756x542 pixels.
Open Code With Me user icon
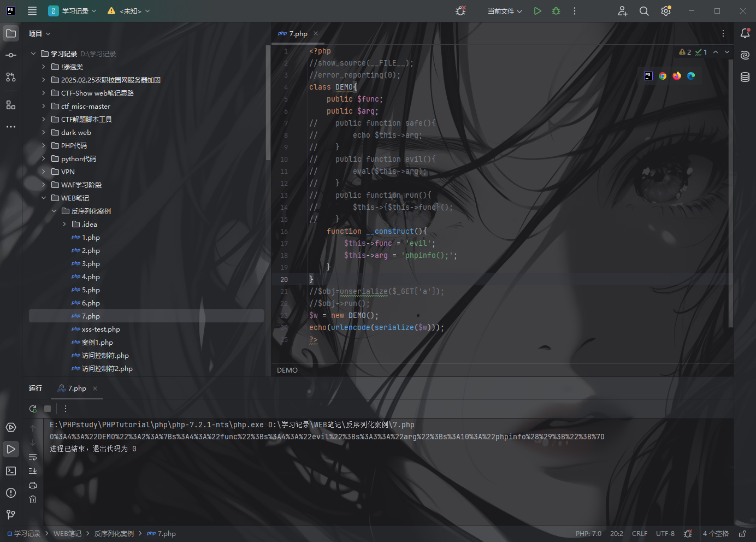point(623,11)
